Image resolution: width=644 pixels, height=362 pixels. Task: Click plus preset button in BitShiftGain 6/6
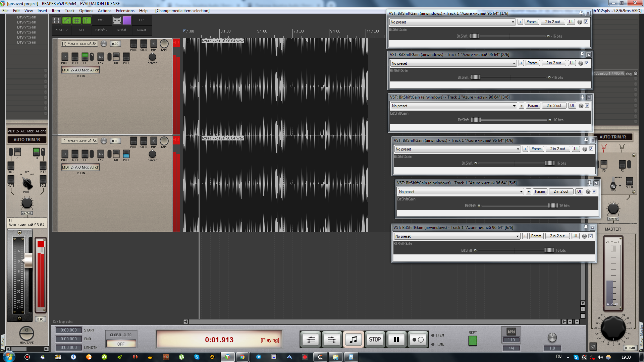click(x=525, y=236)
